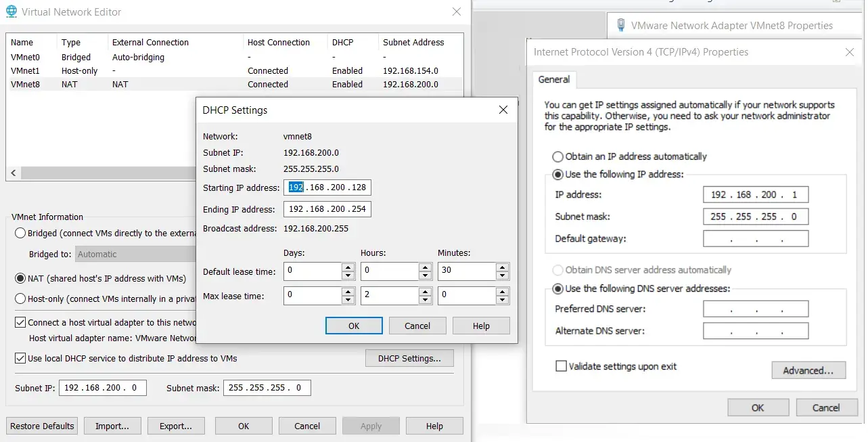The image size is (868, 442).
Task: Increase Default lease time Hours value
Action: 426,267
